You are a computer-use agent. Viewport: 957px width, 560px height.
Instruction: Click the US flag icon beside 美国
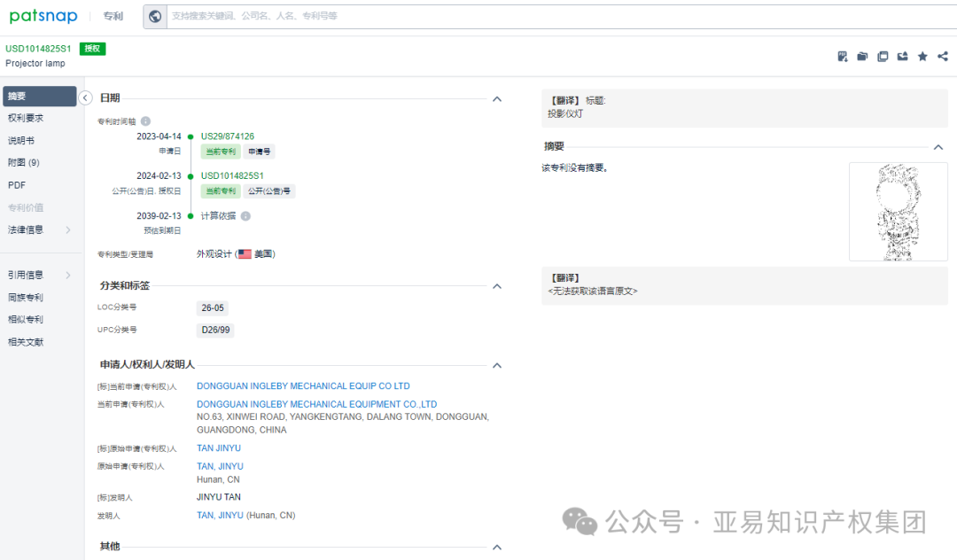coord(245,253)
